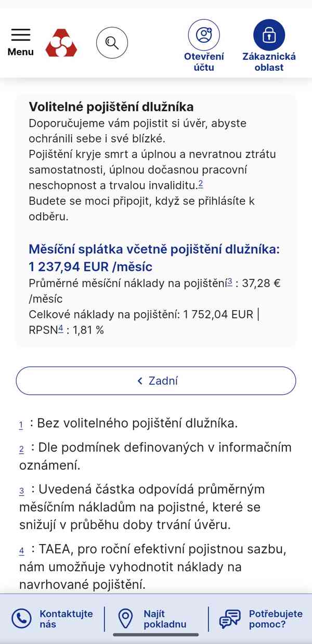Click the chat bubble help icon
312x644 pixels.
229,619
